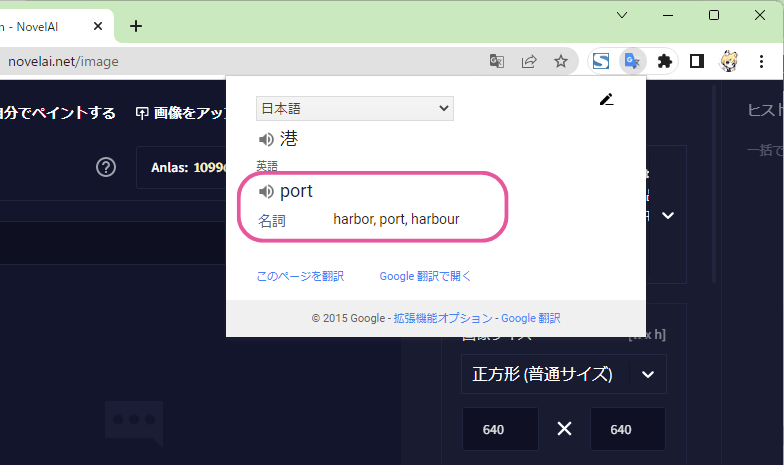Open the 正方形 (普通サイズ) size dropdown
The height and width of the screenshot is (465, 784).
pyautogui.click(x=564, y=374)
